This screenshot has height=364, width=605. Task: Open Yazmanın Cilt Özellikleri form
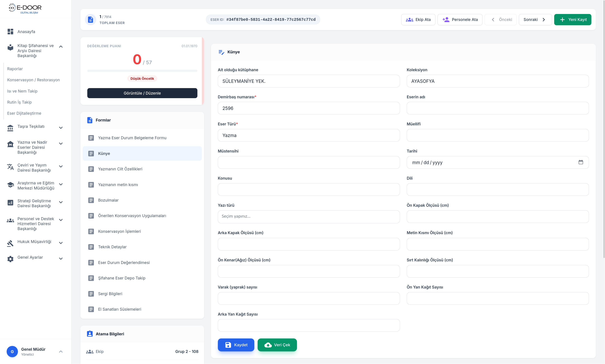(x=142, y=169)
